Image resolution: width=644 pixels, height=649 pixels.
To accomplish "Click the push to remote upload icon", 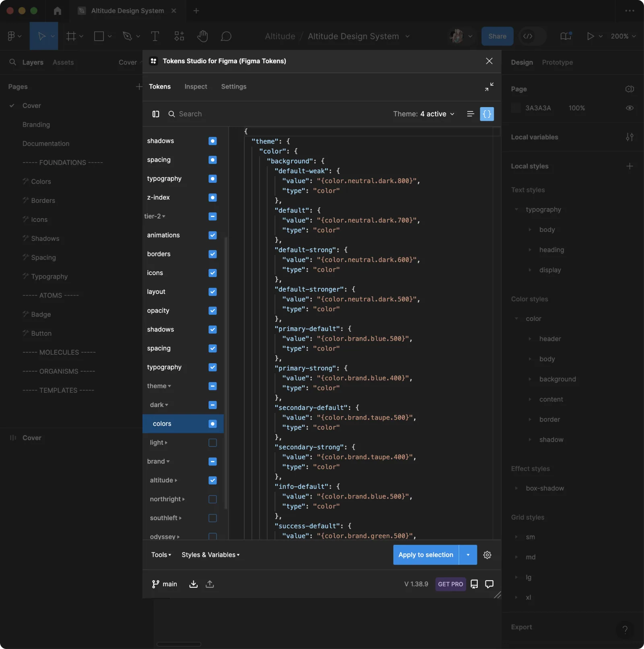I will tap(210, 584).
